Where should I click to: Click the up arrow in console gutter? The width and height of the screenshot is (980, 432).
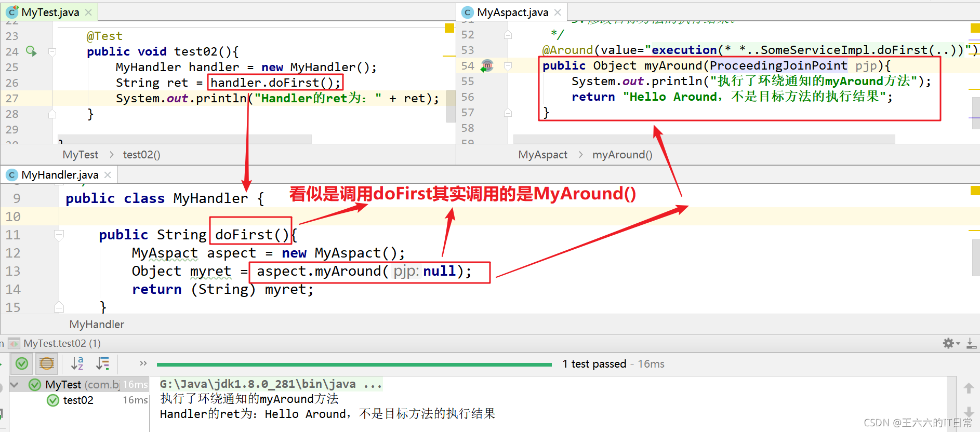(x=969, y=388)
